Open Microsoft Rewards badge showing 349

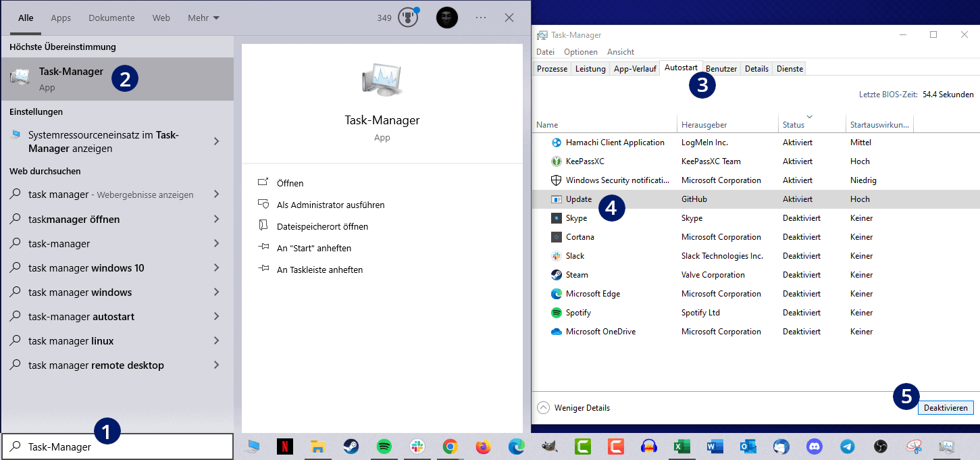[398, 18]
